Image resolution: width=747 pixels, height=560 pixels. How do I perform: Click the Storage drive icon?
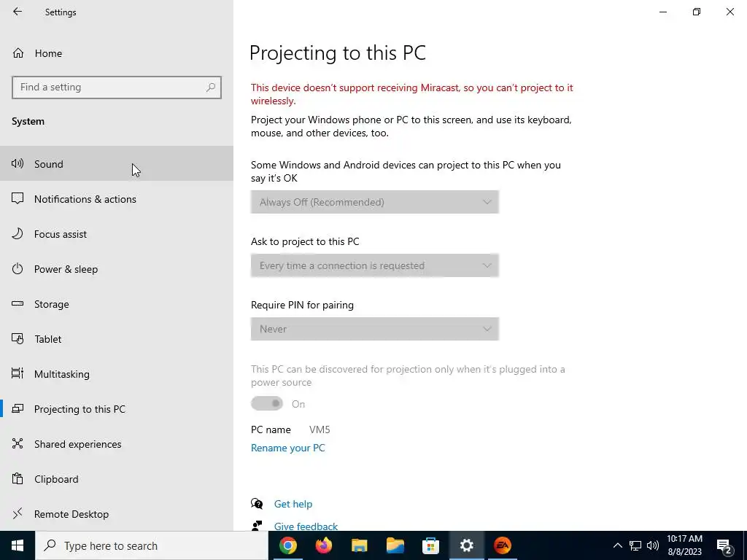click(18, 303)
